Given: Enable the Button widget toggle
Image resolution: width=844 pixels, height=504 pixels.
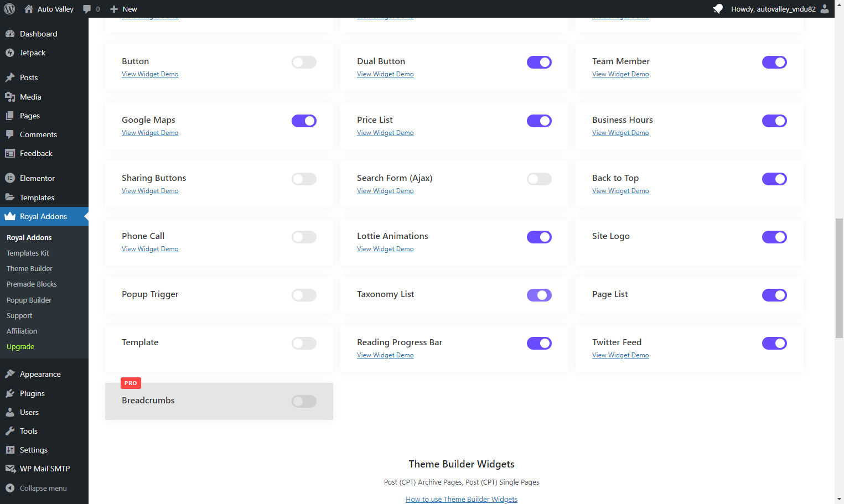Looking at the screenshot, I should (304, 63).
